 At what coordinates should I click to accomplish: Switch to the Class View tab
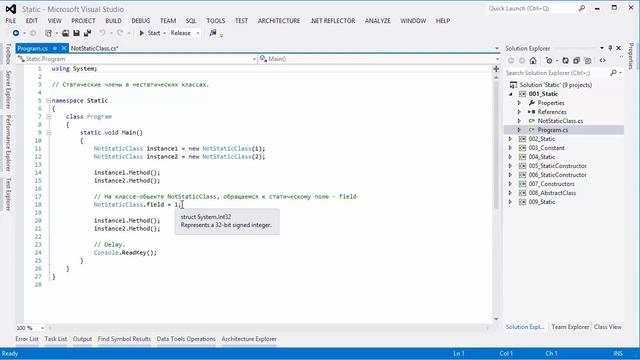[608, 327]
